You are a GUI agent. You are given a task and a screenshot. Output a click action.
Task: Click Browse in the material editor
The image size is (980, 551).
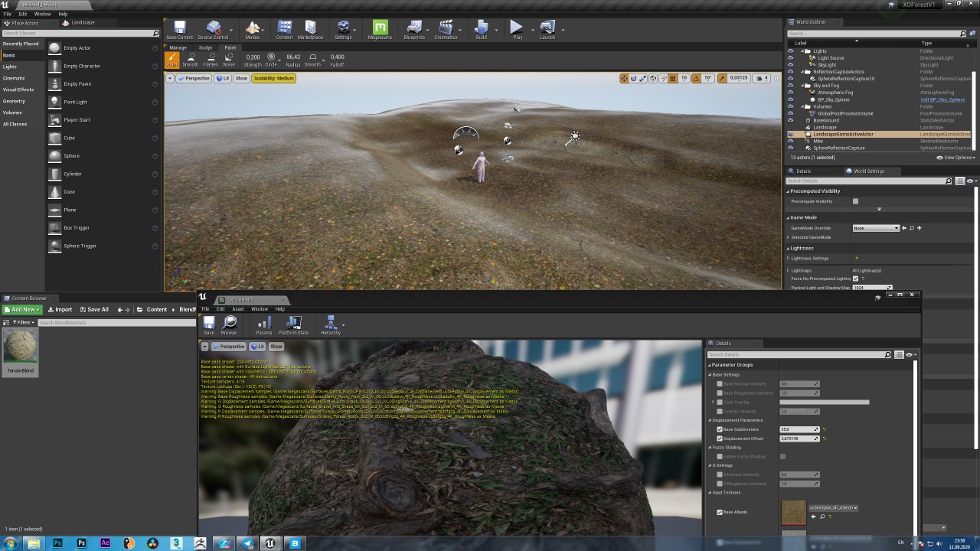click(x=229, y=325)
